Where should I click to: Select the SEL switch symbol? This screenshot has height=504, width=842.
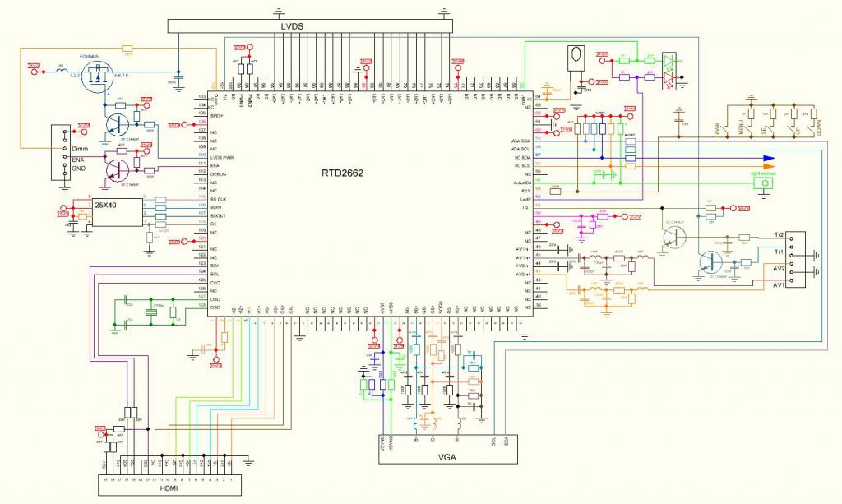coord(770,129)
